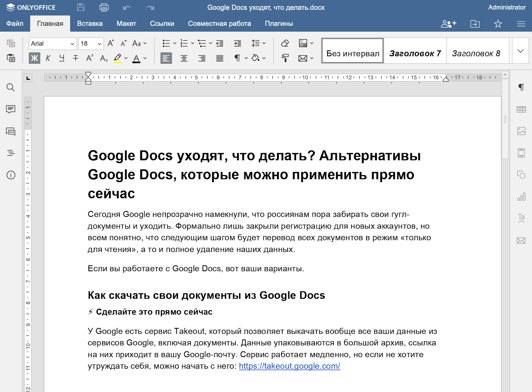
Task: Click the Save document icon
Action: [x=81, y=7]
